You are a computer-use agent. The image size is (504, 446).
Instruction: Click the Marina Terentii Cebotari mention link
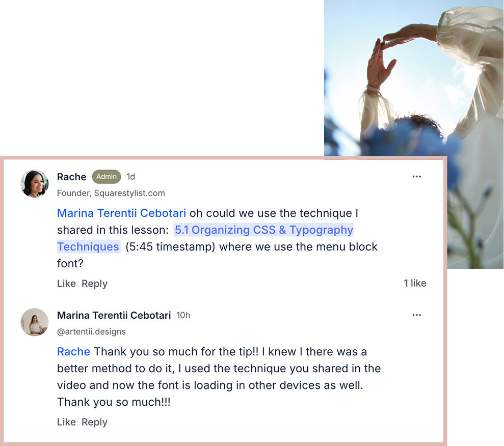tap(121, 213)
